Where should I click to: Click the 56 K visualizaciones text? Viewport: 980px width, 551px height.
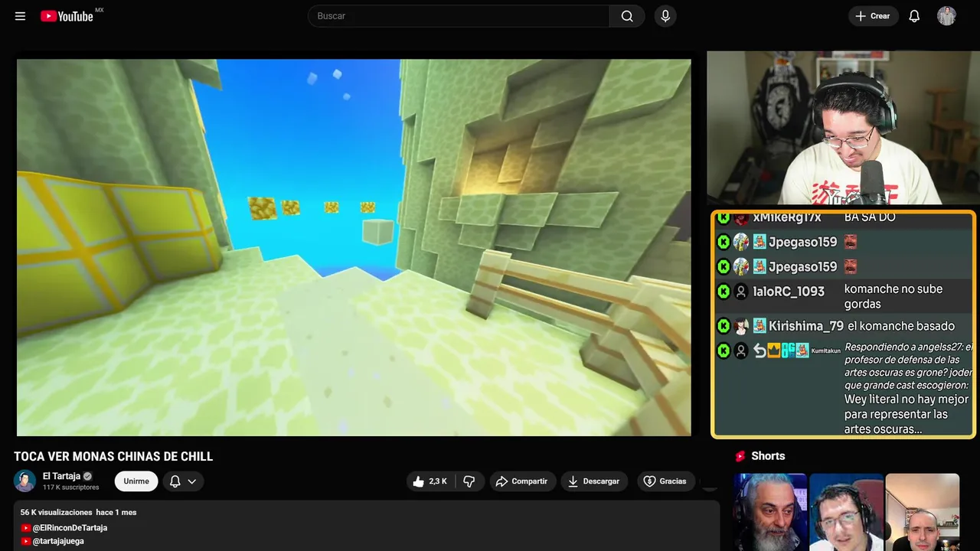point(56,512)
